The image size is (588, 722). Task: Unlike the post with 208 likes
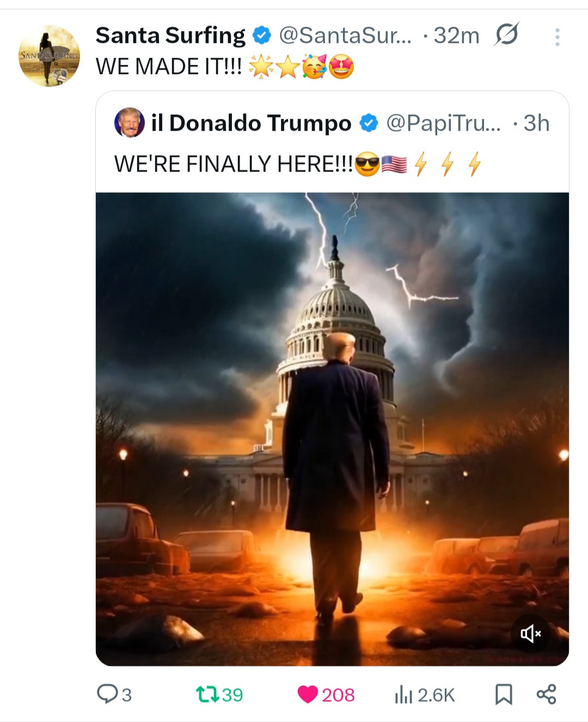click(326, 694)
